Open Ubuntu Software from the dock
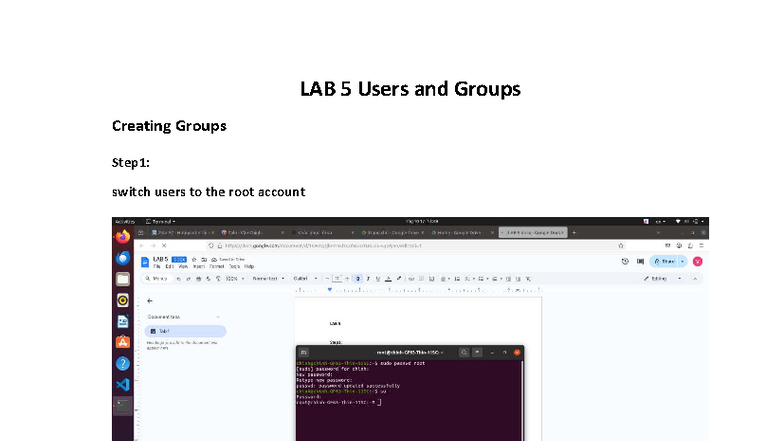784x441 pixels. (x=122, y=342)
